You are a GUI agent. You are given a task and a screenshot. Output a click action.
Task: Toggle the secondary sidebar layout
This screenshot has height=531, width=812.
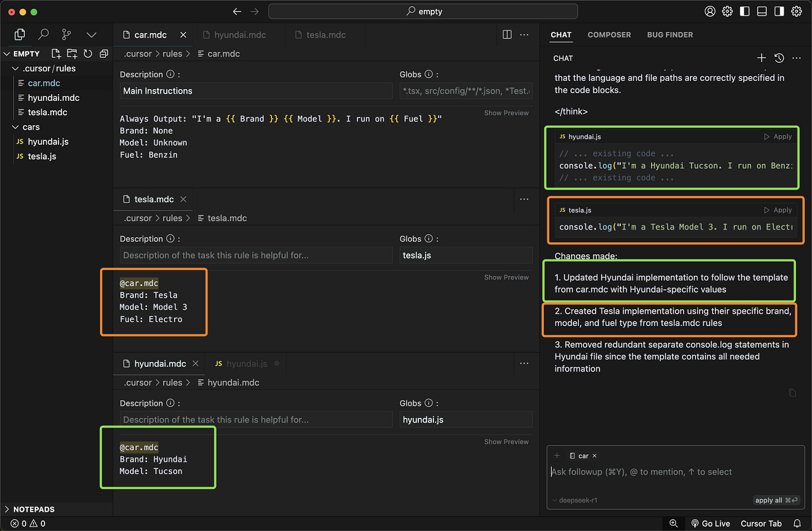779,11
